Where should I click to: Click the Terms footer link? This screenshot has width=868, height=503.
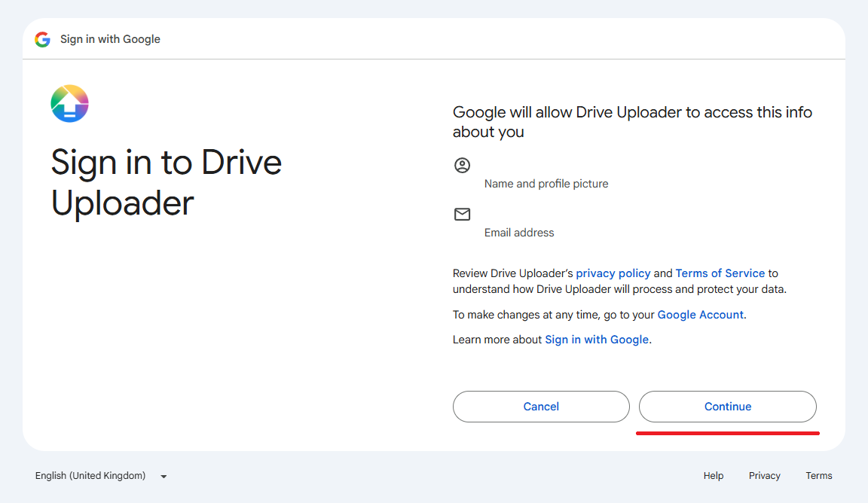(x=819, y=475)
